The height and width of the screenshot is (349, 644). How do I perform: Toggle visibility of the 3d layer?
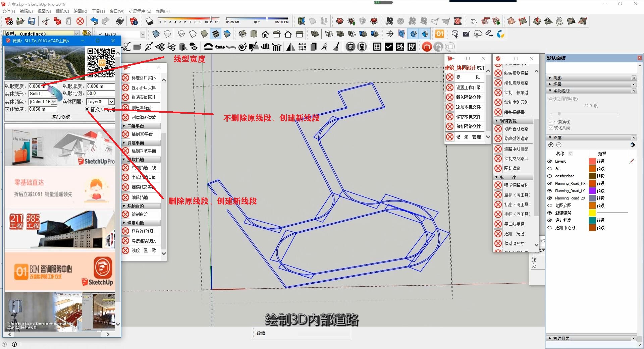550,169
